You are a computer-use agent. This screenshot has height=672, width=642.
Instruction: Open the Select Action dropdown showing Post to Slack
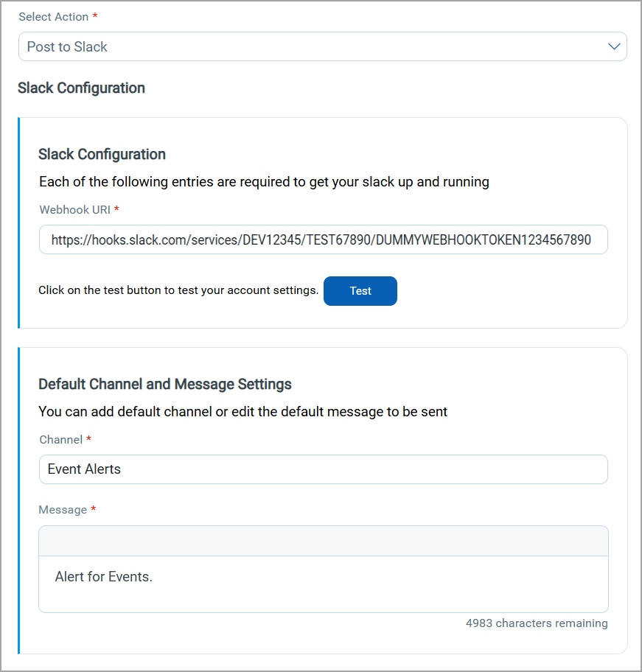point(310,46)
